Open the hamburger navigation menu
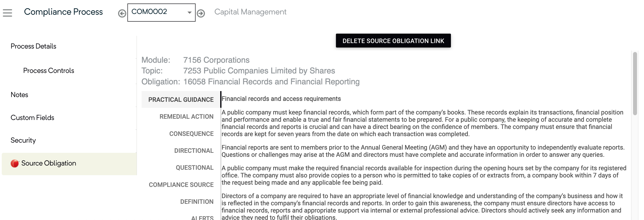Image resolution: width=644 pixels, height=220 pixels. pyautogui.click(x=7, y=13)
